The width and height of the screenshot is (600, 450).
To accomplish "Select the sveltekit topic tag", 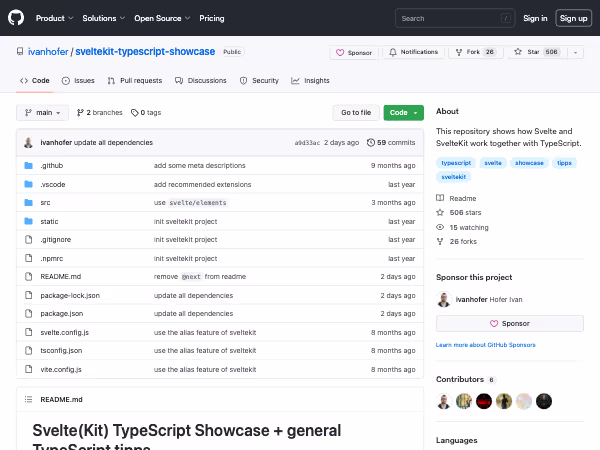I will 453,177.
